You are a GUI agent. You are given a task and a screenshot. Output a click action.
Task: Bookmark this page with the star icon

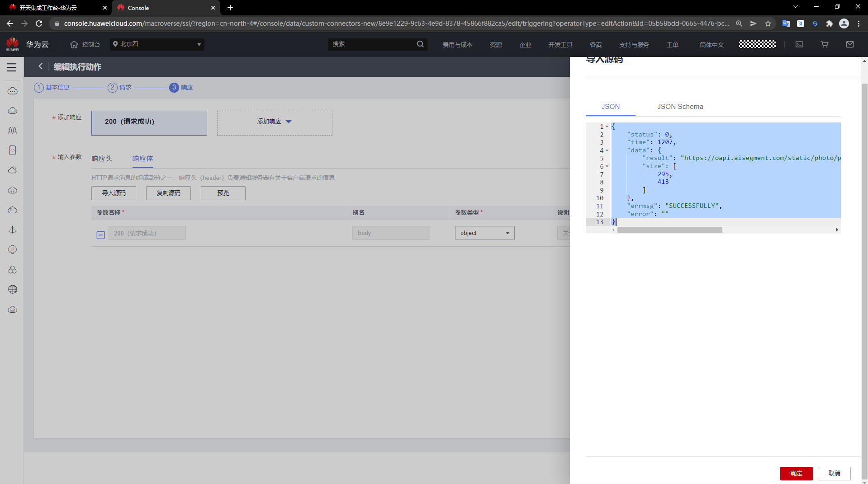[x=768, y=23]
